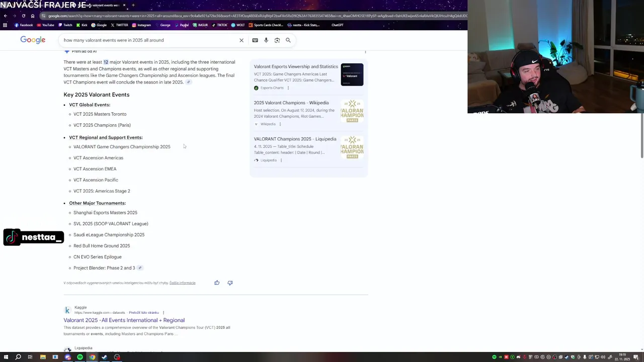Open the Kick bookmark

tap(82, 25)
